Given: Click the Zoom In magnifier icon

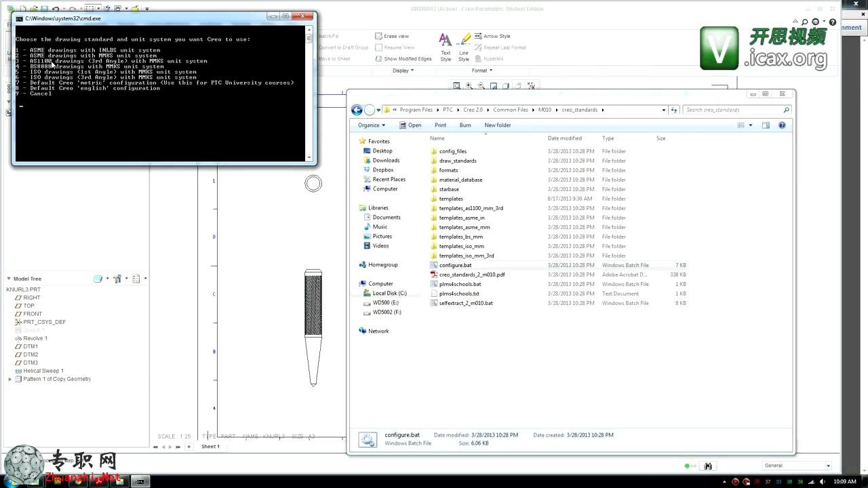Looking at the screenshot, I should tap(469, 86).
